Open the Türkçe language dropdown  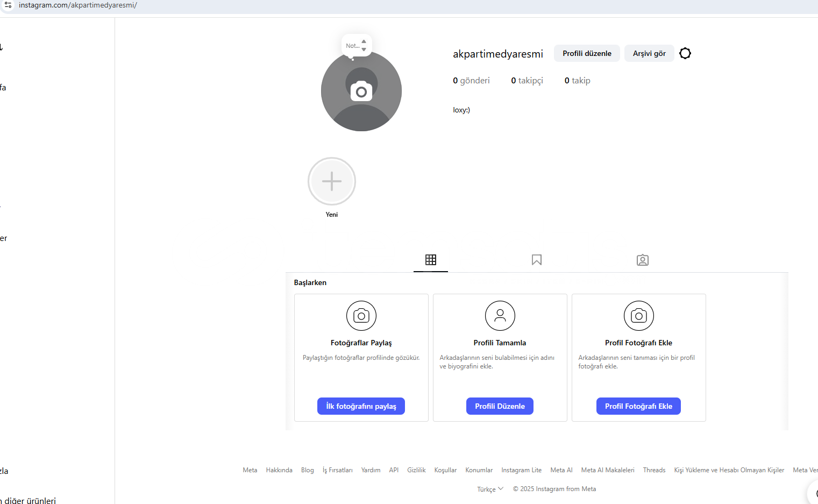490,489
